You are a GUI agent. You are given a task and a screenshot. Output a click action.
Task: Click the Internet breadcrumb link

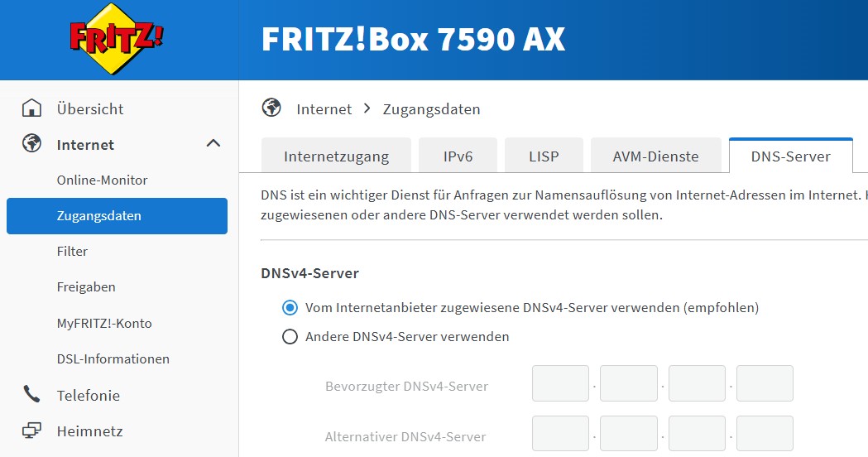[x=324, y=109]
